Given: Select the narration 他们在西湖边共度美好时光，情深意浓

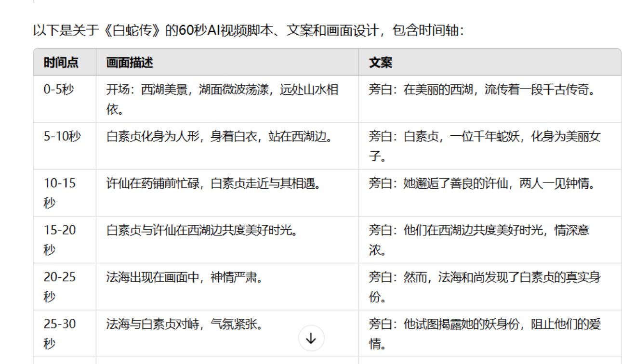Looking at the screenshot, I should click(x=490, y=240).
